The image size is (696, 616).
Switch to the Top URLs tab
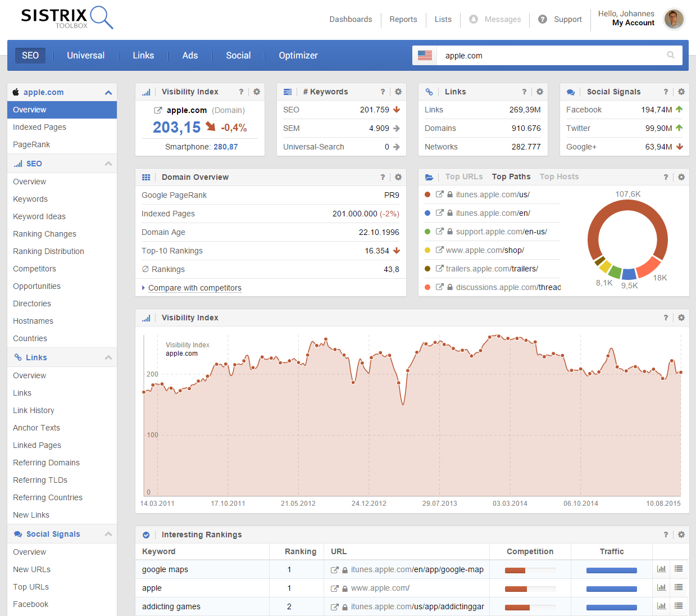(464, 176)
